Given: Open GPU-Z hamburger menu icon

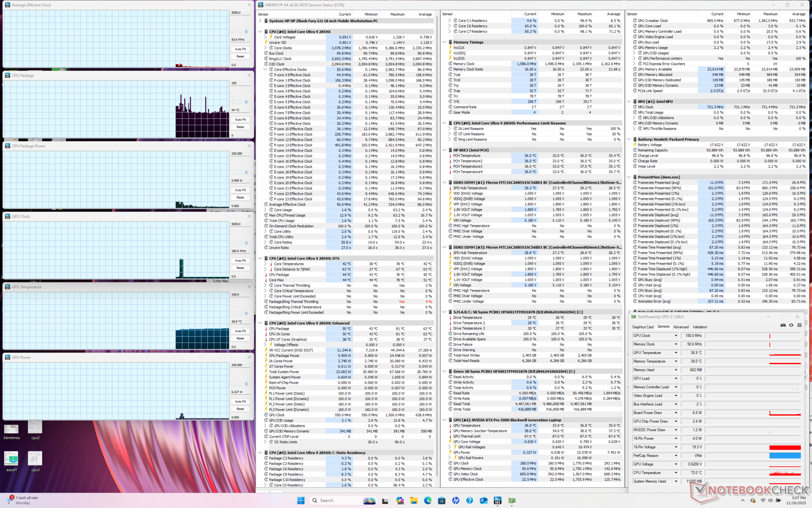Looking at the screenshot, I should coord(799,325).
